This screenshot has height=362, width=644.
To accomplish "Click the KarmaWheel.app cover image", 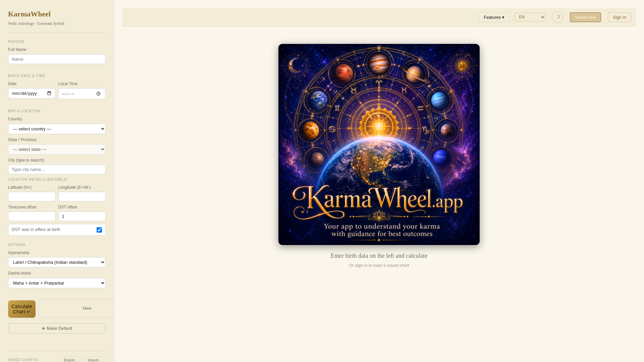I will pos(379,144).
